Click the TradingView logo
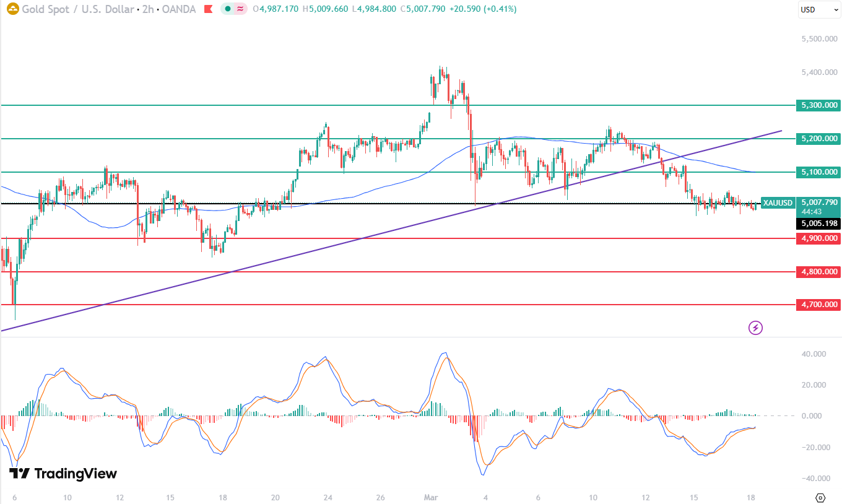Screen dimensions: 842x504 [63, 474]
